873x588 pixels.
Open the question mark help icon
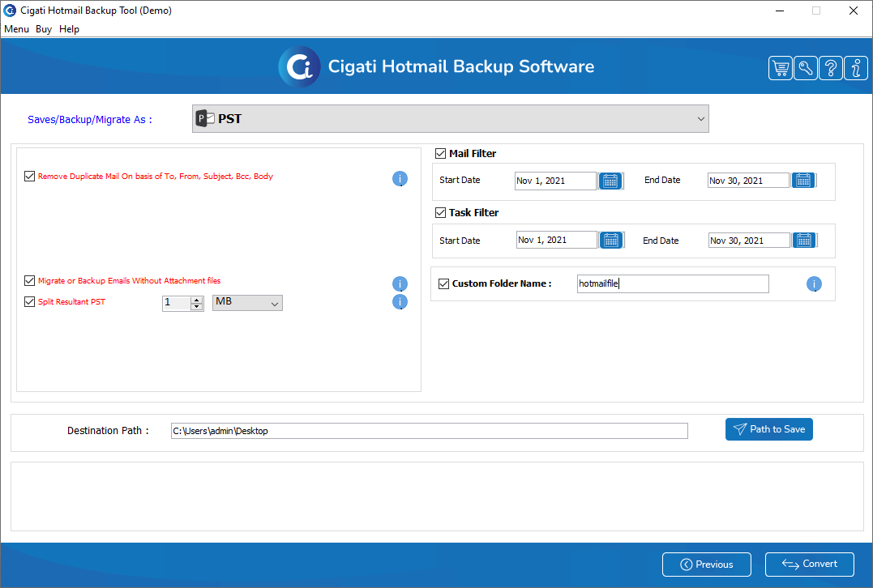(x=831, y=68)
